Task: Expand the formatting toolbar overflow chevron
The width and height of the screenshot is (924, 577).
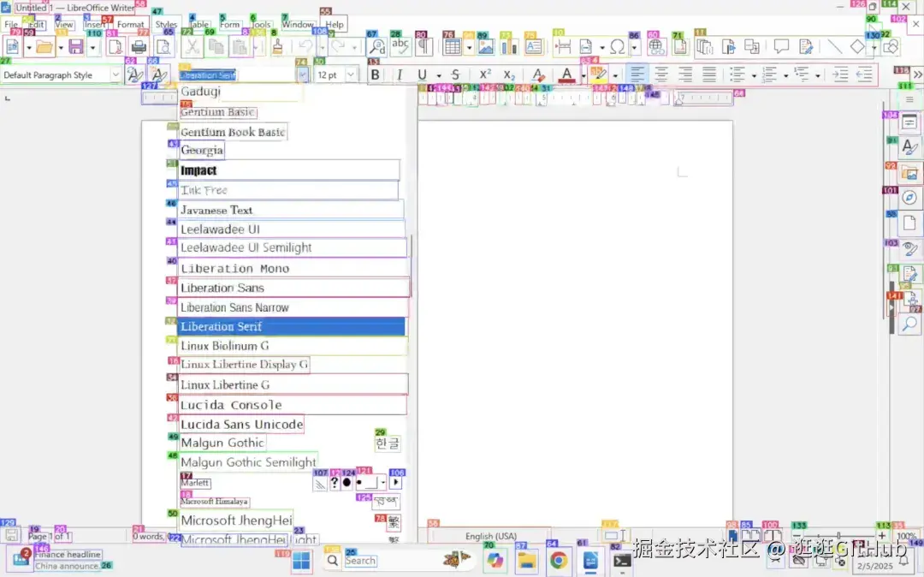Action: [917, 74]
